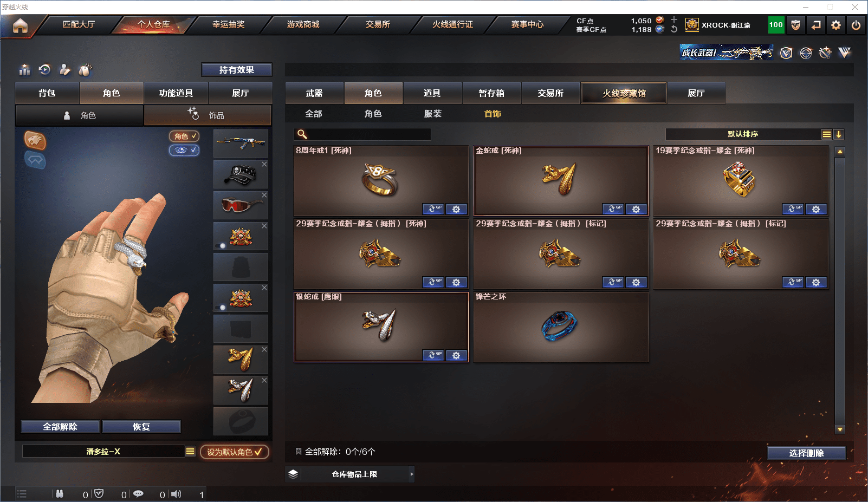Toggle the 角色 checkbox in preview

tap(184, 136)
